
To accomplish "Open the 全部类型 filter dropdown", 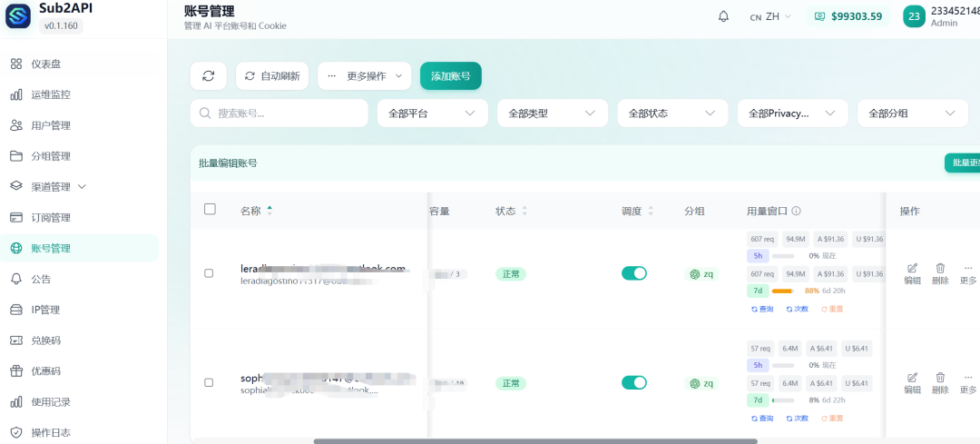I will point(553,113).
